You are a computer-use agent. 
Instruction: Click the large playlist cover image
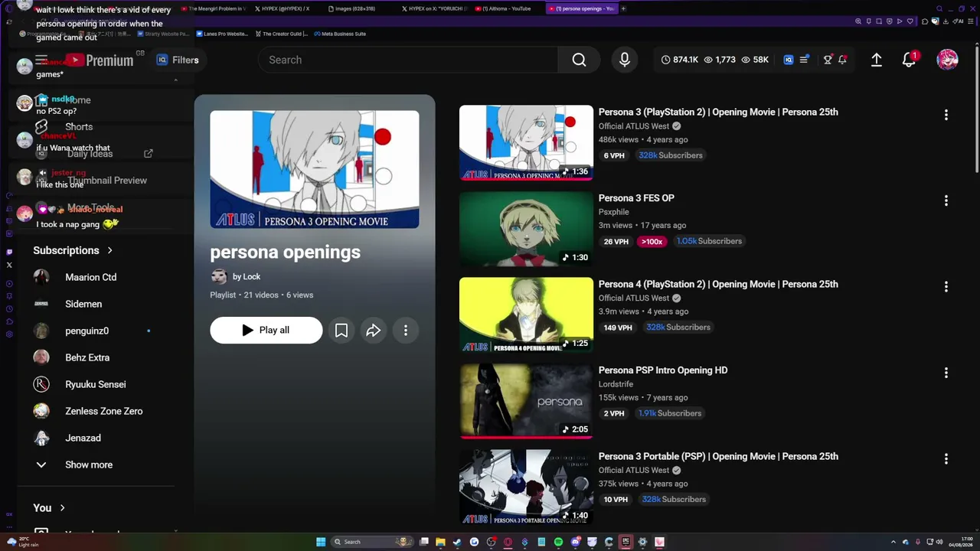(x=315, y=169)
